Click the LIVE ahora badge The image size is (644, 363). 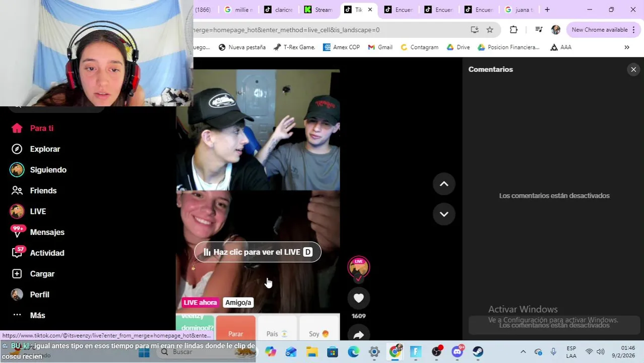tap(200, 302)
